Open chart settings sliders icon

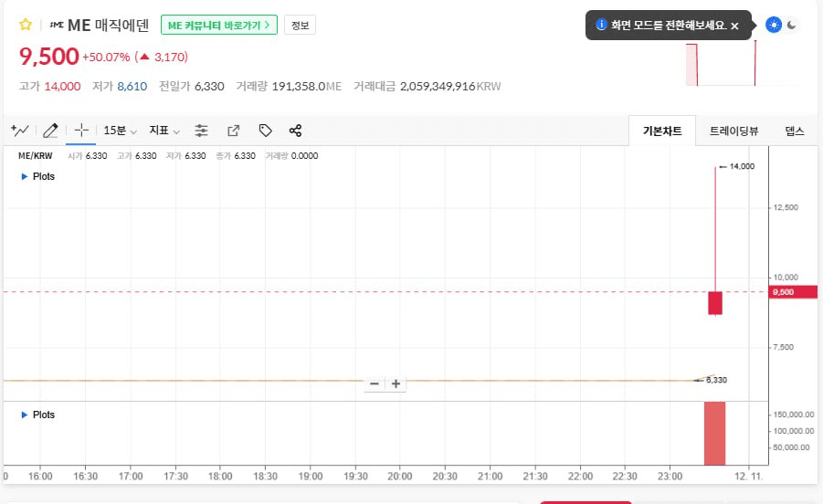click(202, 131)
